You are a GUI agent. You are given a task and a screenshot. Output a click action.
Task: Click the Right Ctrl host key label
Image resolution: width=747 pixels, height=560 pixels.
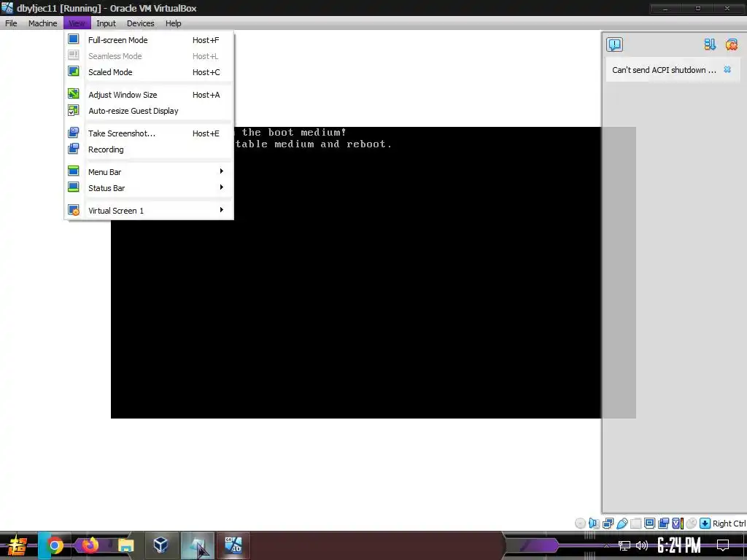[729, 524]
